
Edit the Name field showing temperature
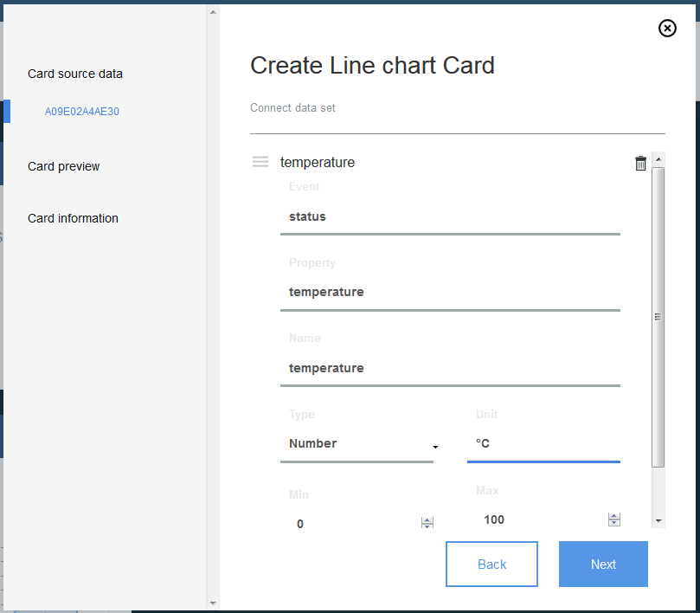(x=450, y=368)
